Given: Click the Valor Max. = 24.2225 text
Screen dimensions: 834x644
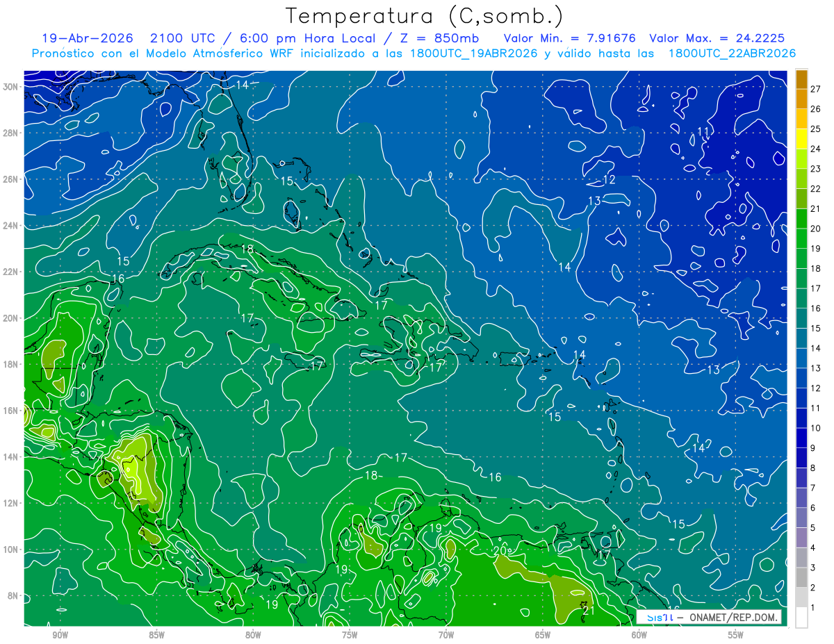Looking at the screenshot, I should coord(717,38).
